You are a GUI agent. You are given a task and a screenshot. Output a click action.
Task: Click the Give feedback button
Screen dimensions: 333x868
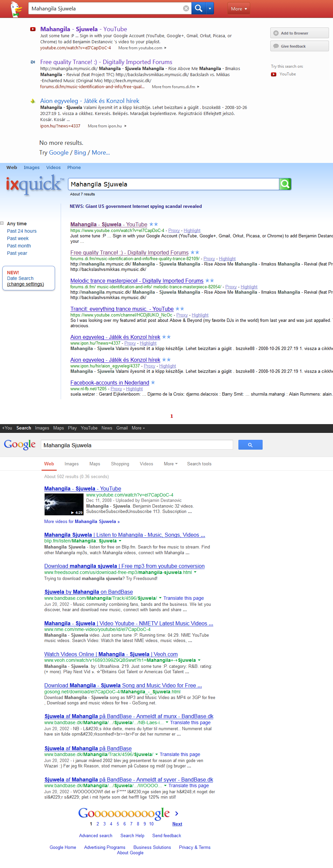[x=299, y=46]
